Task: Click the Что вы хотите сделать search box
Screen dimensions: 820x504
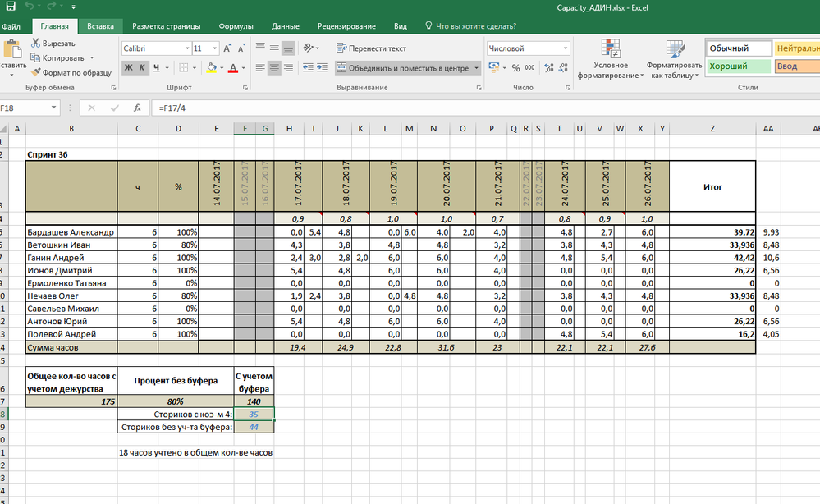Action: click(x=470, y=26)
